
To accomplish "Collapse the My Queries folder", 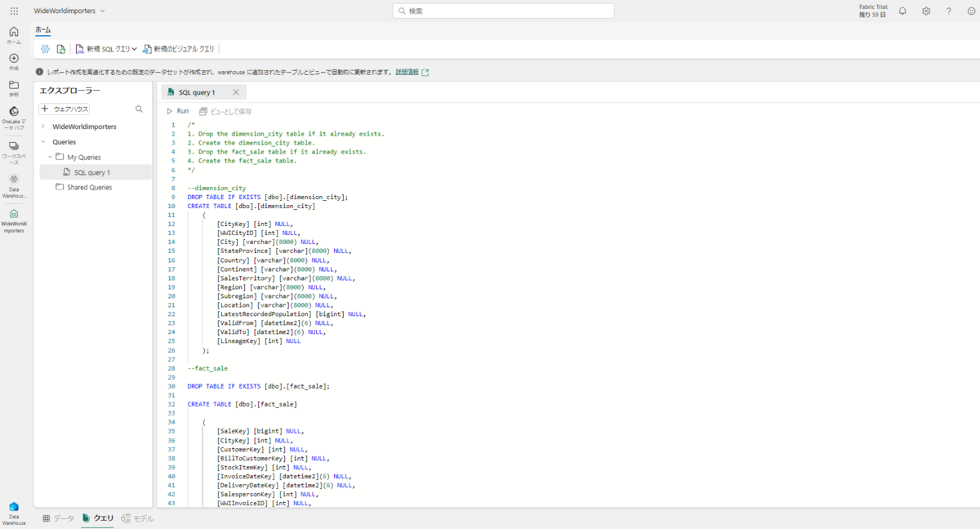I will tap(50, 157).
